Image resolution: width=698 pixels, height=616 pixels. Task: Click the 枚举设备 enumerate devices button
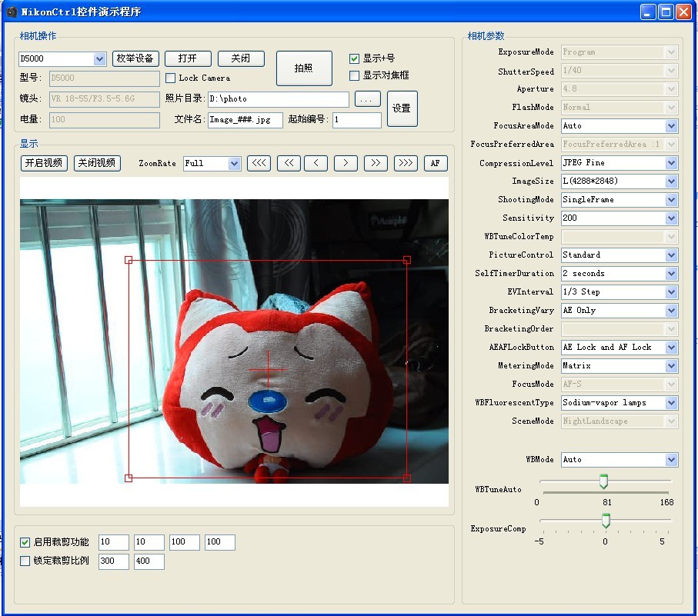coord(136,58)
